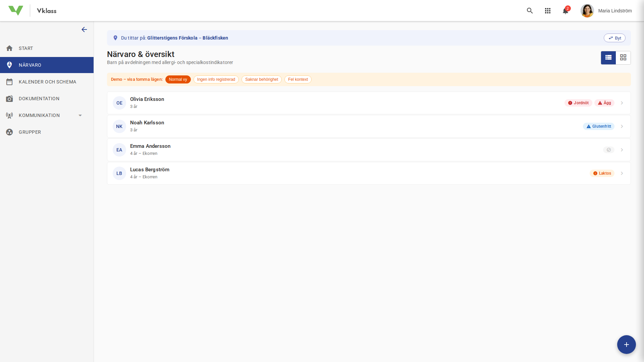Enable the Ingen info registrerad demo mode
Screen dimensions: 644x362
pyautogui.click(x=216, y=79)
